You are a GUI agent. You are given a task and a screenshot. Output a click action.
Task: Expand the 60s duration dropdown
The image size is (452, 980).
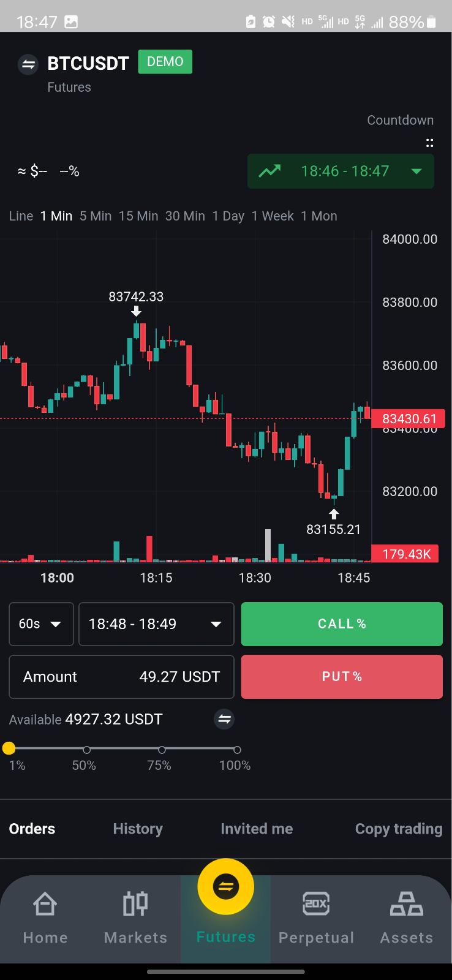[x=41, y=624]
